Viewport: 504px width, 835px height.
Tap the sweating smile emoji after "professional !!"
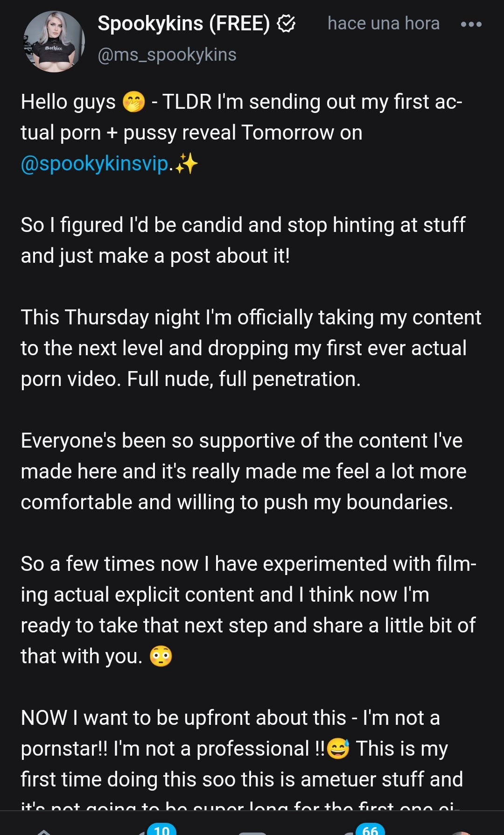pos(338,749)
